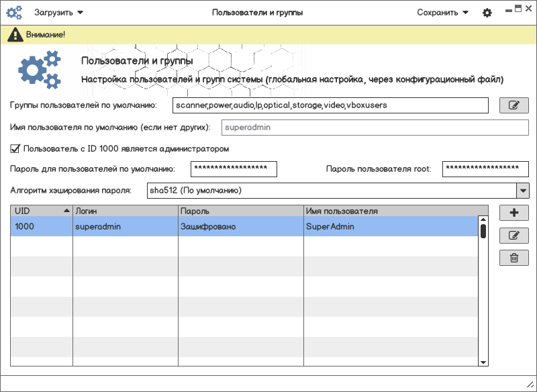
Task: Edit selected user with pencil button
Action: [514, 236]
